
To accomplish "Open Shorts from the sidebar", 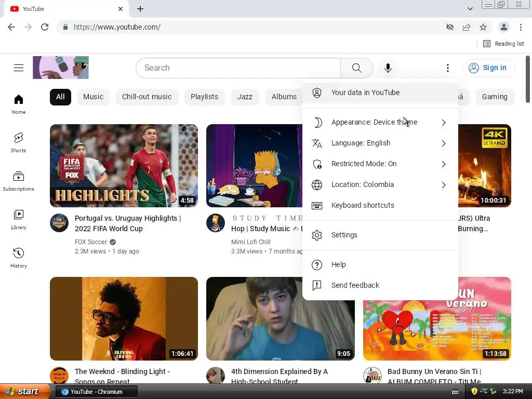I will tap(18, 142).
